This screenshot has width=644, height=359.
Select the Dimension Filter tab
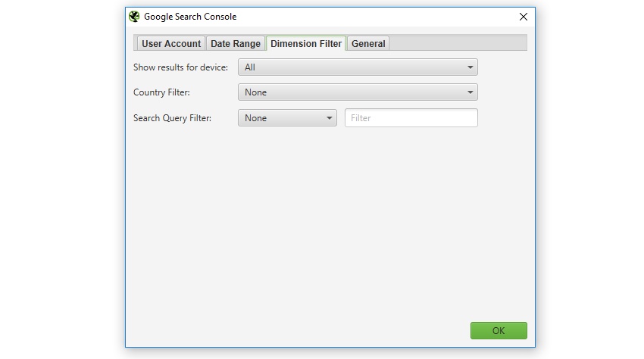(x=306, y=43)
